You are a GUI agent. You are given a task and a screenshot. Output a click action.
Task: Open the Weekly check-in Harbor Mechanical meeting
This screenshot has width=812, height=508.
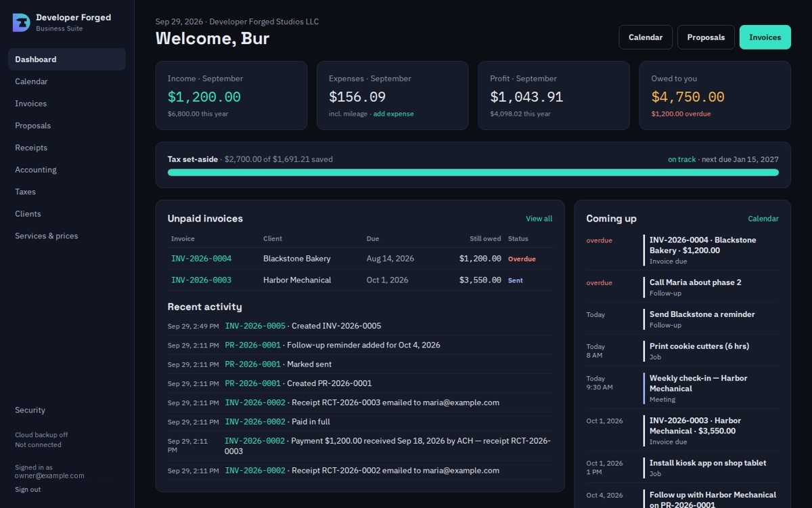pyautogui.click(x=710, y=388)
